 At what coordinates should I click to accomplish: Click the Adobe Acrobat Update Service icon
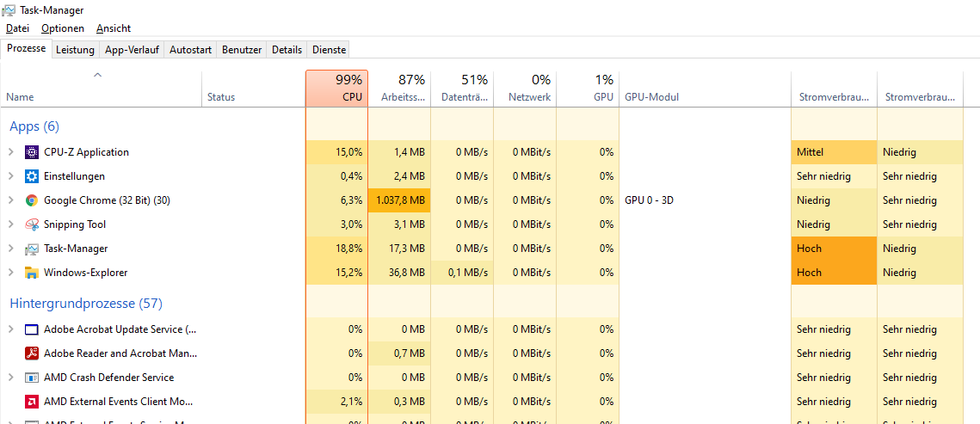(31, 329)
